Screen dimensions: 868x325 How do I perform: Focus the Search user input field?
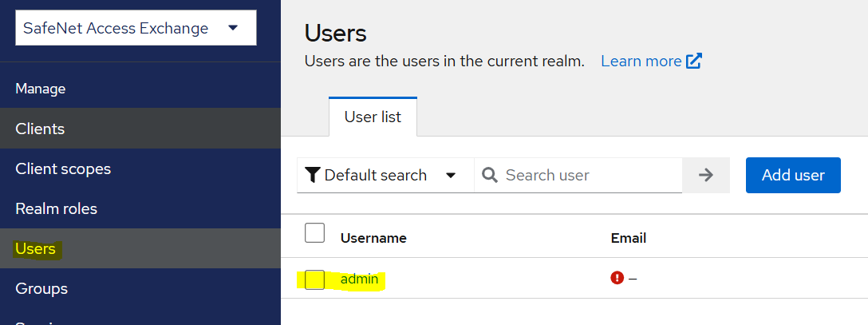[590, 175]
